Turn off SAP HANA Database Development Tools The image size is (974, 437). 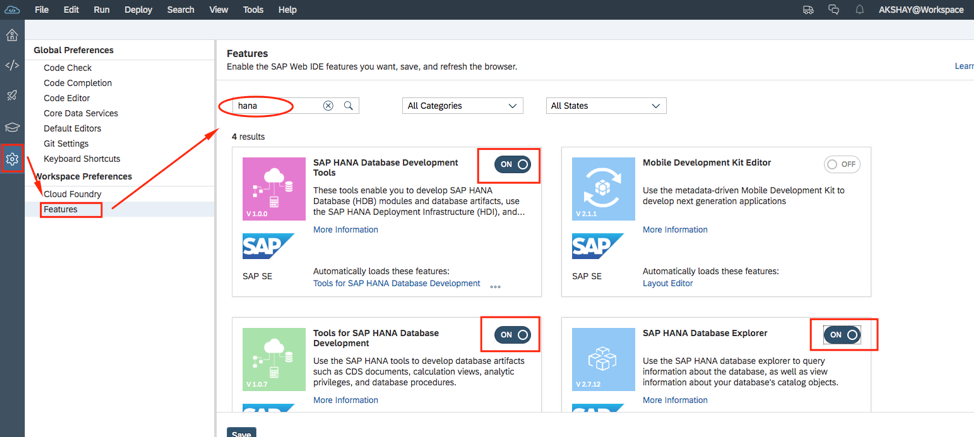[x=513, y=164]
